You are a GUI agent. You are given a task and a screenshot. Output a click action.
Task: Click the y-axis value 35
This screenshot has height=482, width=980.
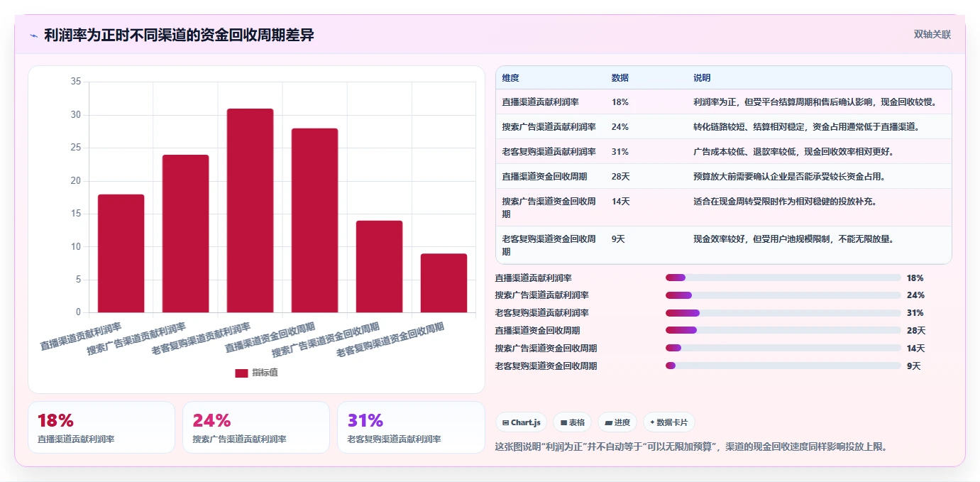(76, 82)
